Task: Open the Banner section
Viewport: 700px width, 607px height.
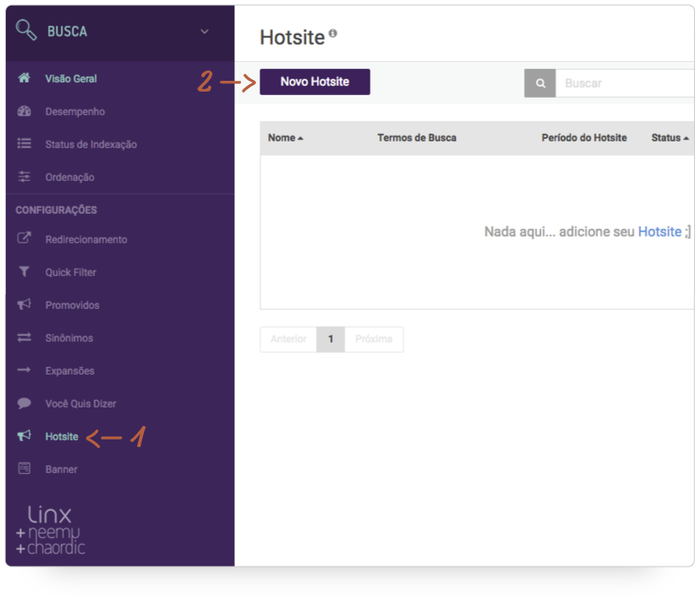Action: [61, 470]
